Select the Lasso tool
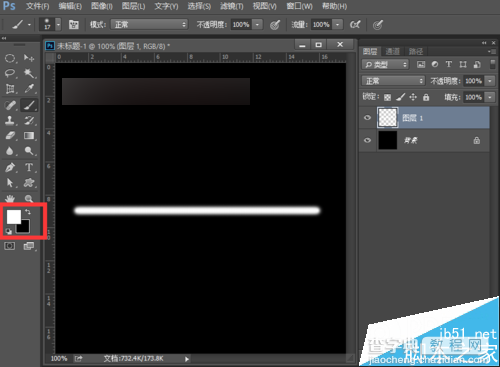 tap(10, 73)
